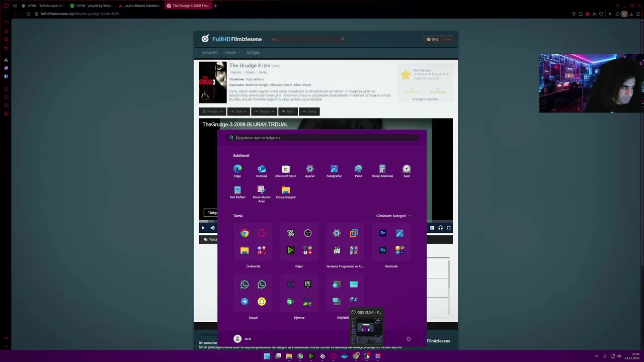Open Gizem genre tag link
The image size is (644, 362).
pyautogui.click(x=250, y=72)
